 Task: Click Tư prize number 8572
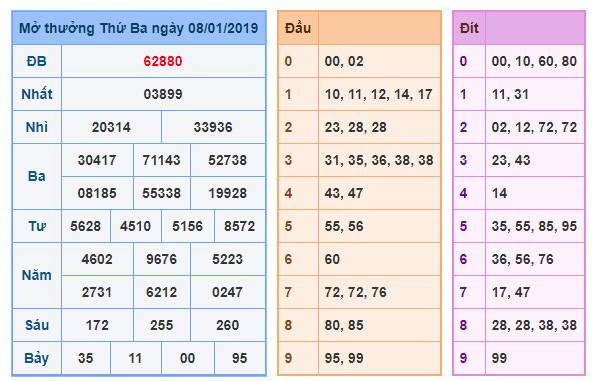point(239,226)
